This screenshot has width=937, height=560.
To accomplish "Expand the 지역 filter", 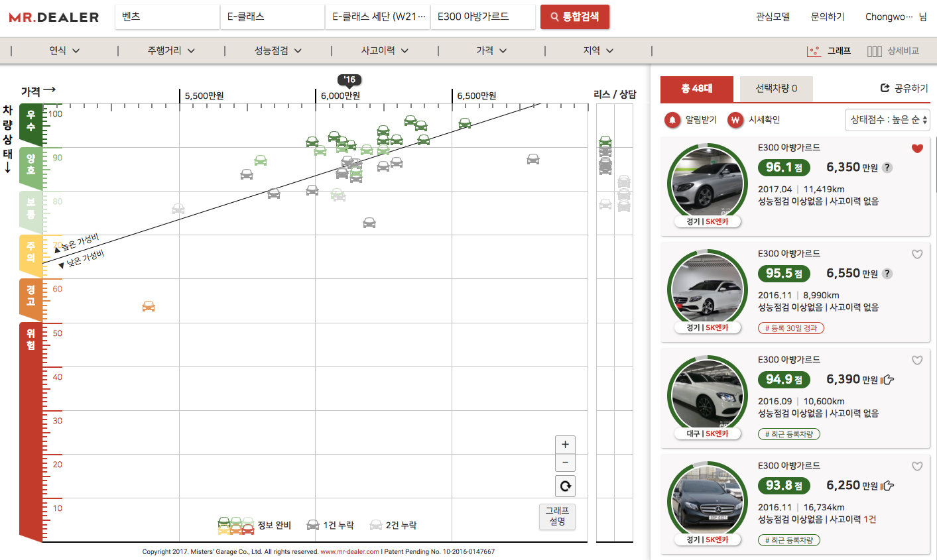I will pos(598,50).
